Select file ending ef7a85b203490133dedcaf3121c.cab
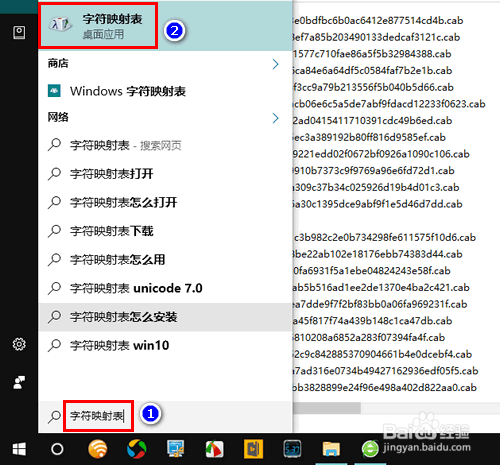This screenshot has width=500, height=465. coord(376,37)
